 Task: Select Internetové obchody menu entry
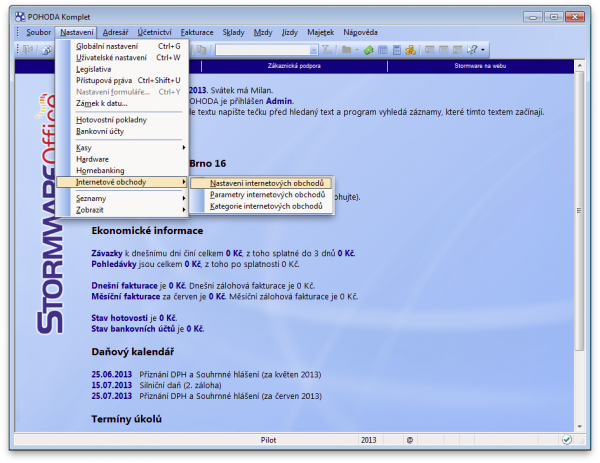tap(122, 182)
